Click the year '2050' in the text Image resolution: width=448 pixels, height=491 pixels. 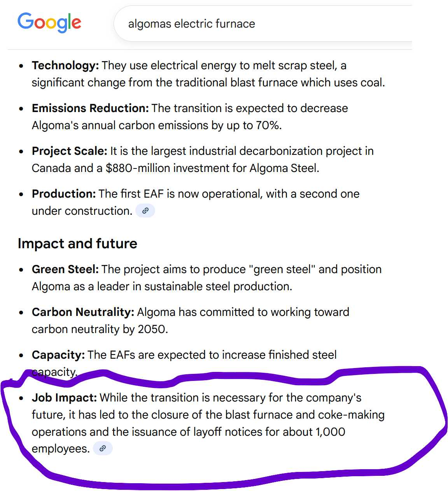pos(151,329)
